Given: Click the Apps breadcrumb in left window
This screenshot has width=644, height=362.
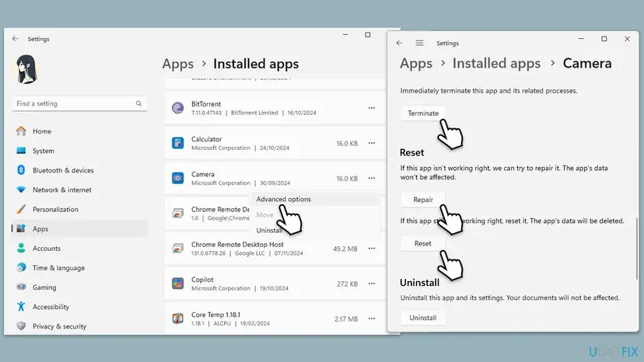Looking at the screenshot, I should pyautogui.click(x=178, y=64).
